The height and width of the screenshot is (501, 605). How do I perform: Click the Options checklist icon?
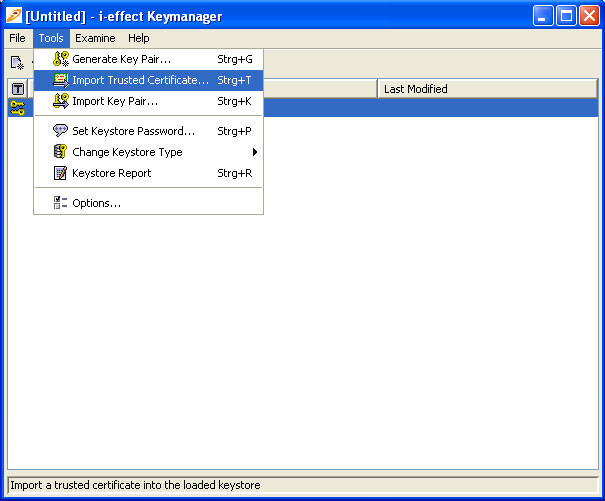pyautogui.click(x=60, y=203)
